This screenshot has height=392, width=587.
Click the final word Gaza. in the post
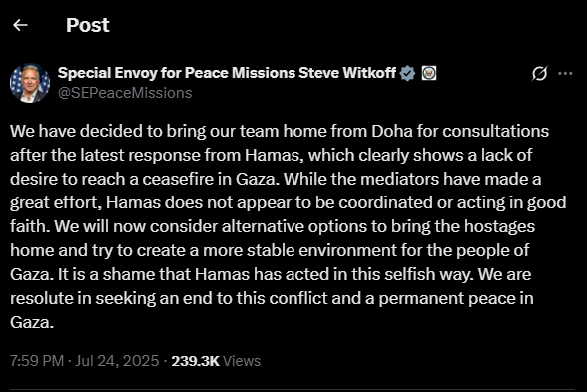[x=32, y=322]
